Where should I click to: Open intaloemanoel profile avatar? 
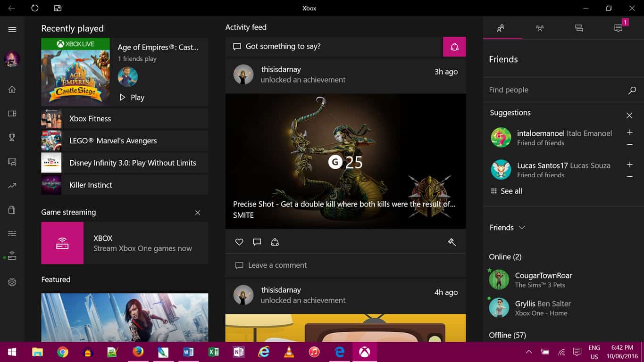pyautogui.click(x=501, y=138)
